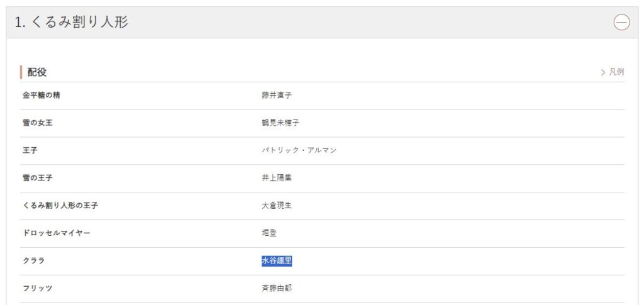
Task: Click the role label クララ
Action: 34,261
